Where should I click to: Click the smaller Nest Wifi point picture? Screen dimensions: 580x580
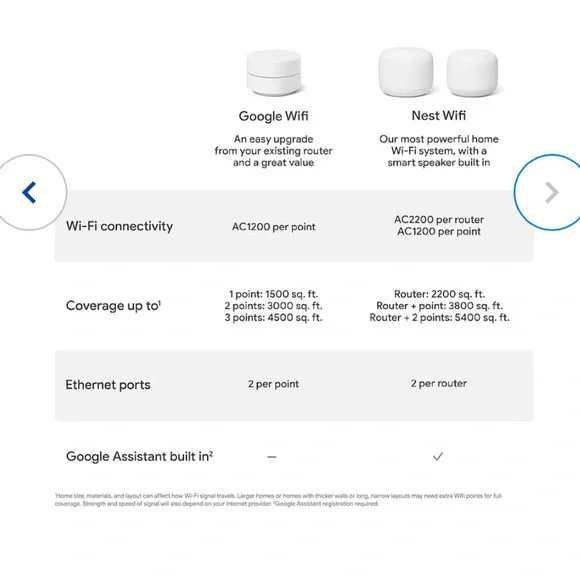tap(472, 73)
